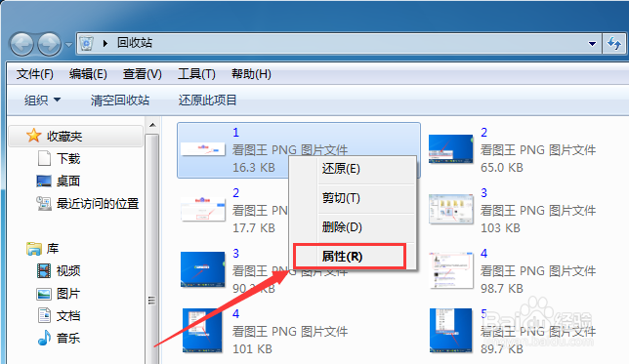The image size is (629, 364).
Task: Click the 桌面 monitor icon
Action: (44, 182)
